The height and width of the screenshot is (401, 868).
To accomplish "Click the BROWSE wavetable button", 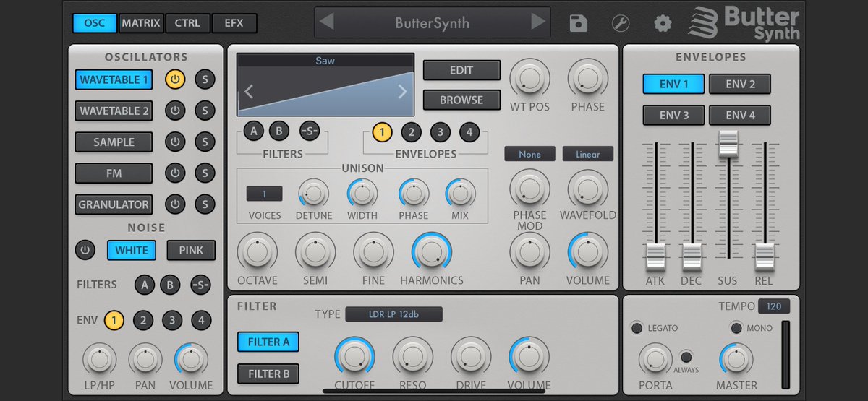I will click(461, 100).
